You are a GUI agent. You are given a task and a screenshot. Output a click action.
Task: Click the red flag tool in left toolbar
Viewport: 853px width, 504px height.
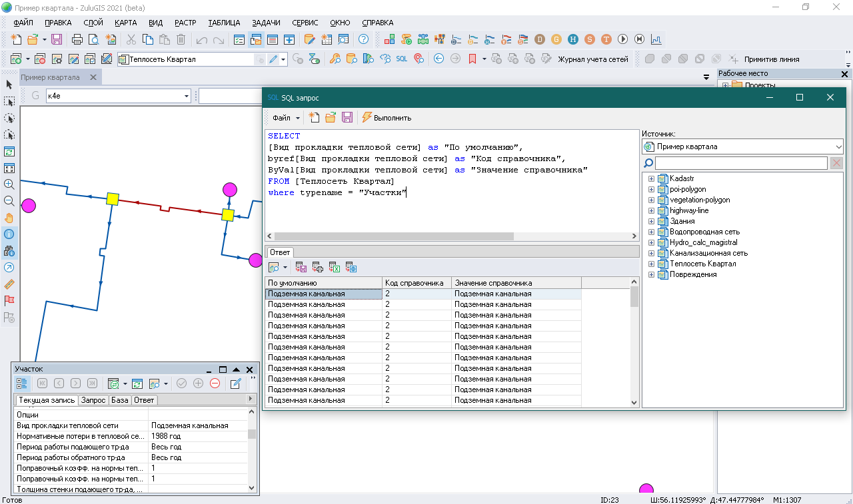click(9, 301)
